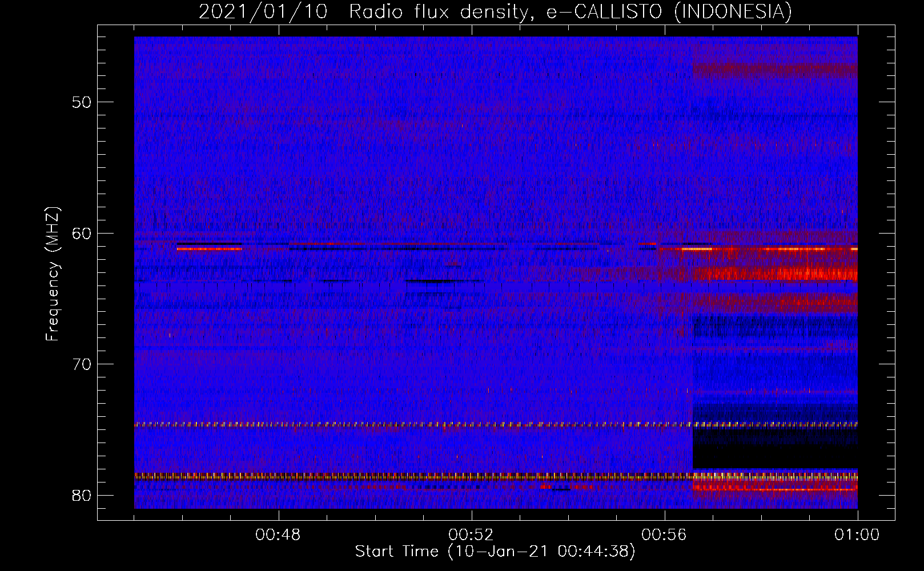
Task: Click the time tick label "00:48"
Action: (x=278, y=535)
